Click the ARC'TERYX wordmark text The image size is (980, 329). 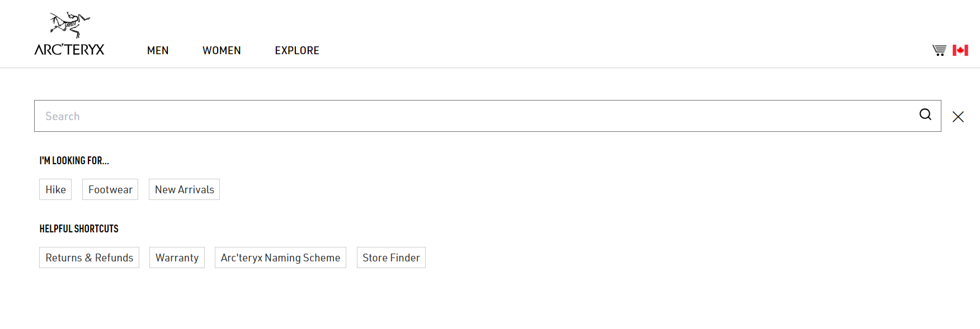69,50
